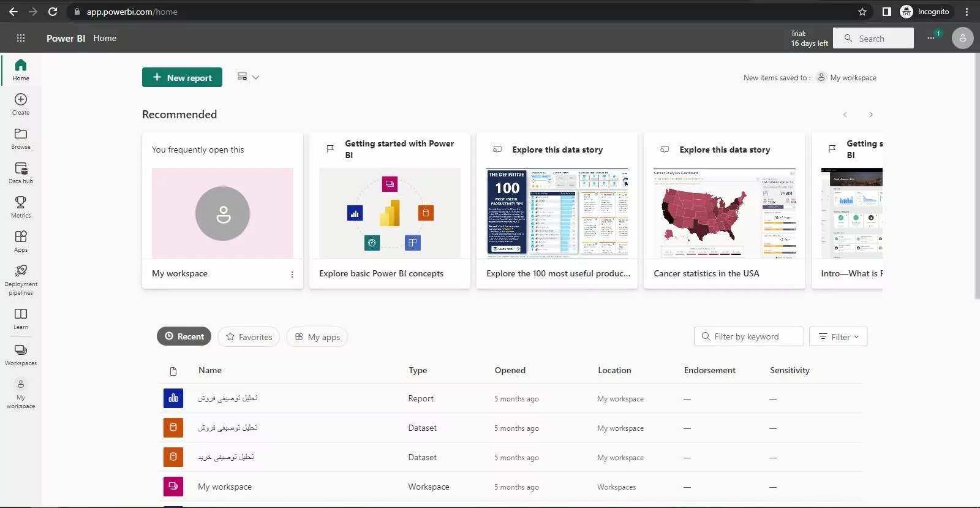Open the Apps sidebar icon
This screenshot has width=980, height=508.
point(21,241)
